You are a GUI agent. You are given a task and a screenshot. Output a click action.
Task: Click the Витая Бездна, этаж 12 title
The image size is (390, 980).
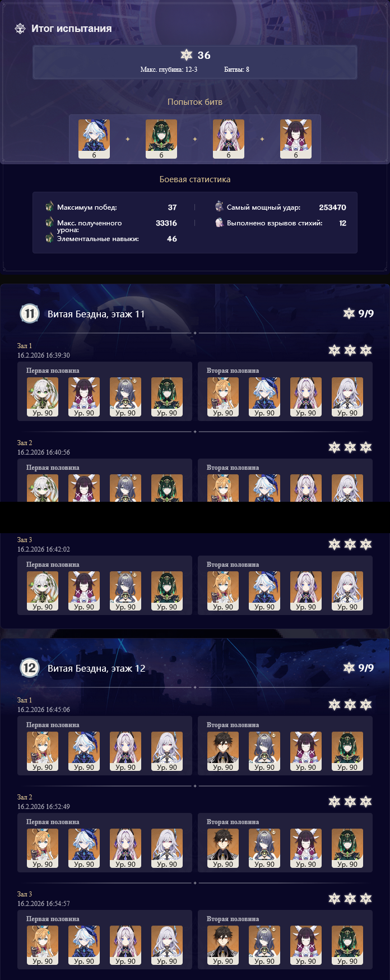coord(96,668)
